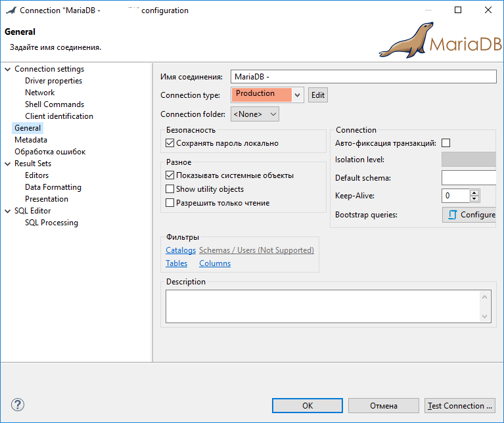Open the Metadata page
The width and height of the screenshot is (504, 423).
(31, 140)
